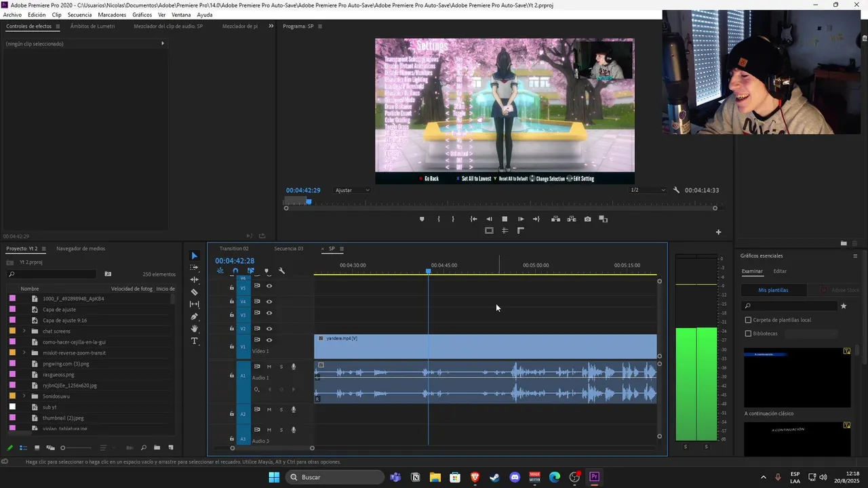
Task: Click Mark Out brace button
Action: coord(453,219)
